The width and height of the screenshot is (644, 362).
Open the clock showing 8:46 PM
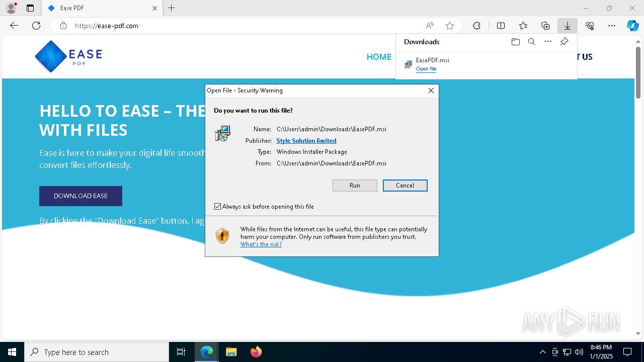coord(601,352)
